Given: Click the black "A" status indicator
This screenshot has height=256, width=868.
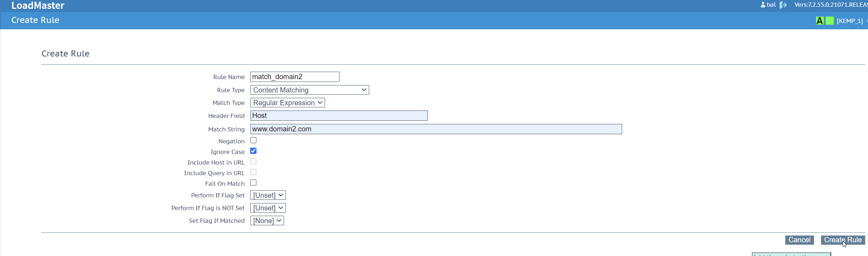Looking at the screenshot, I should [820, 21].
